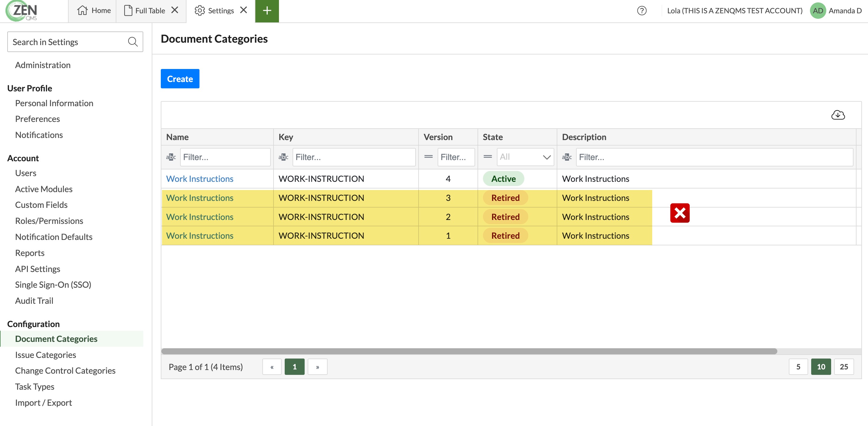Open Import / Export
The width and height of the screenshot is (868, 426).
[44, 403]
